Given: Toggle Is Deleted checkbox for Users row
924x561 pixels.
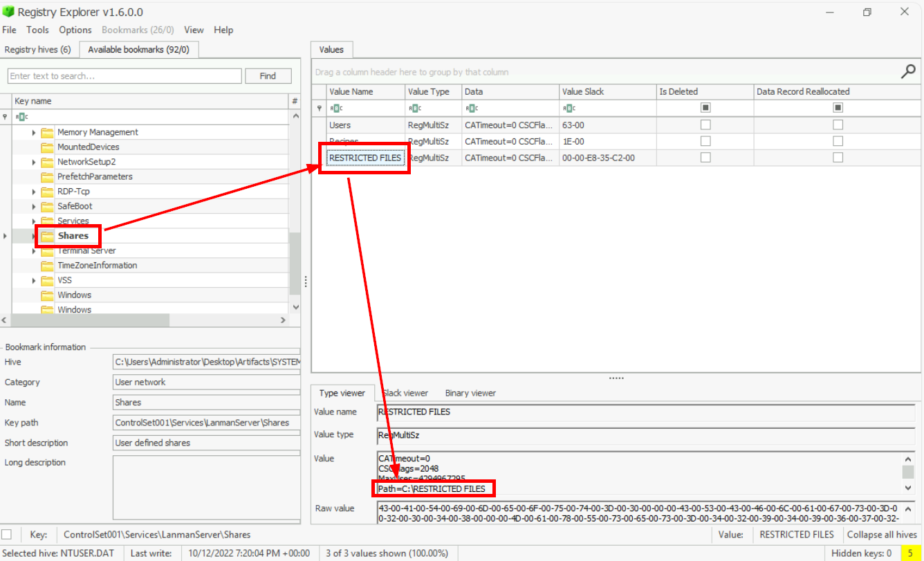Looking at the screenshot, I should 705,125.
